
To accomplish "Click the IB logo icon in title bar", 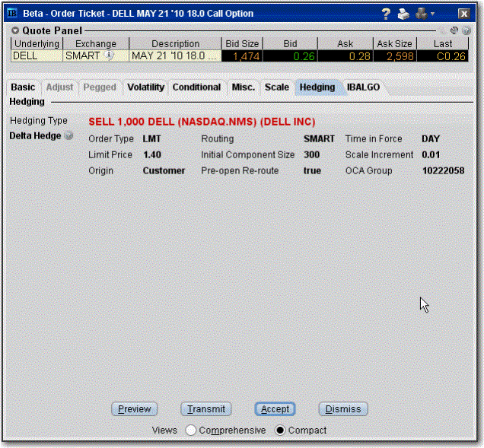I will pyautogui.click(x=11, y=13).
